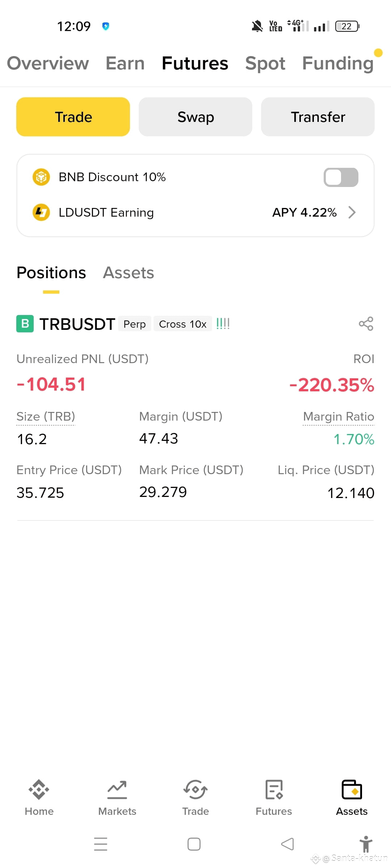Image resolution: width=391 pixels, height=868 pixels.
Task: Open the Markets chart icon
Action: pyautogui.click(x=117, y=790)
